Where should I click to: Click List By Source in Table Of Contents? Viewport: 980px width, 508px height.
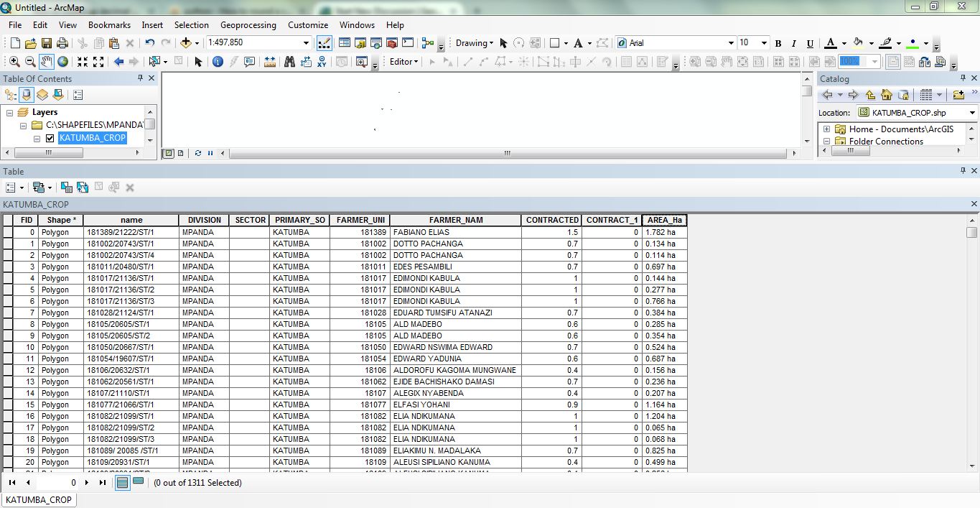(27, 95)
